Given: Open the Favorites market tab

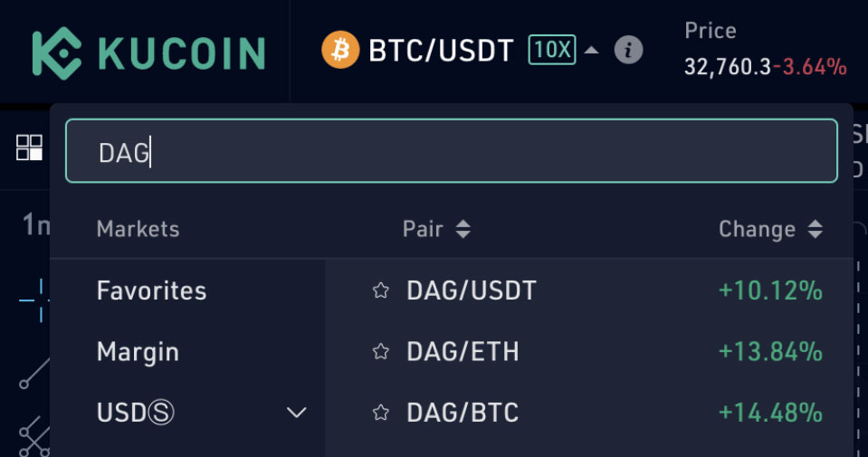Looking at the screenshot, I should (151, 290).
